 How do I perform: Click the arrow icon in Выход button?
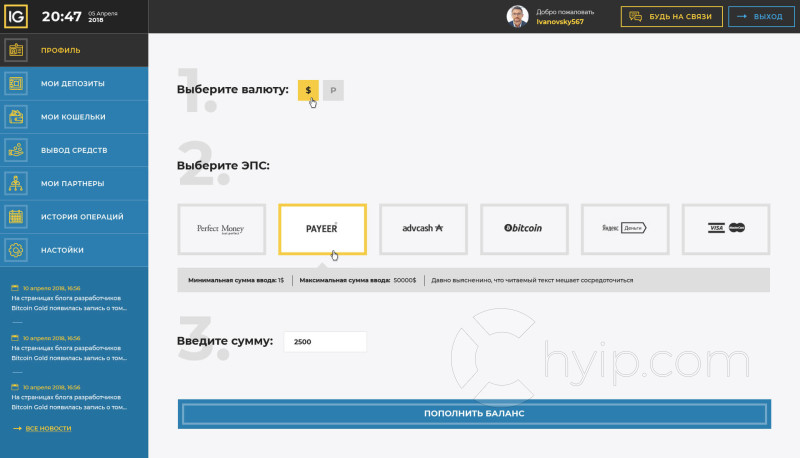coord(742,16)
